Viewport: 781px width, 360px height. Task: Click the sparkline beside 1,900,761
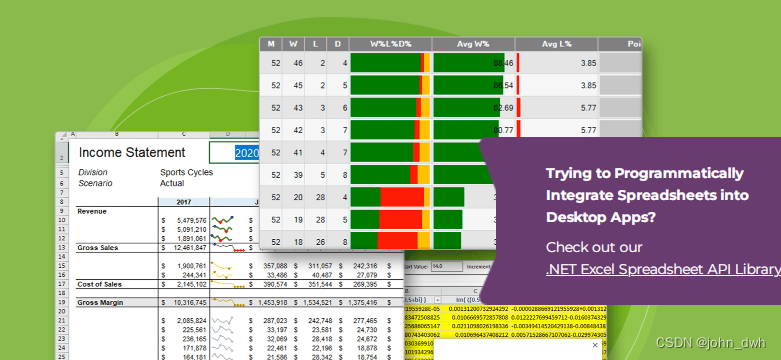click(x=222, y=265)
